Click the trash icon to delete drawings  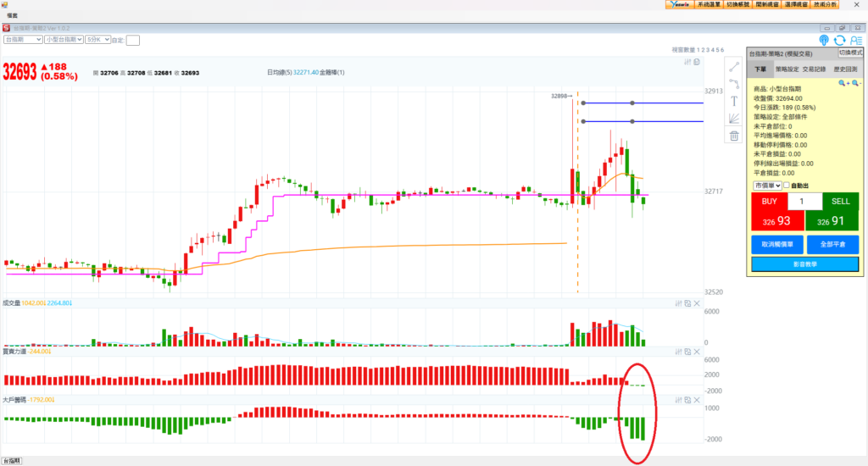tap(734, 136)
